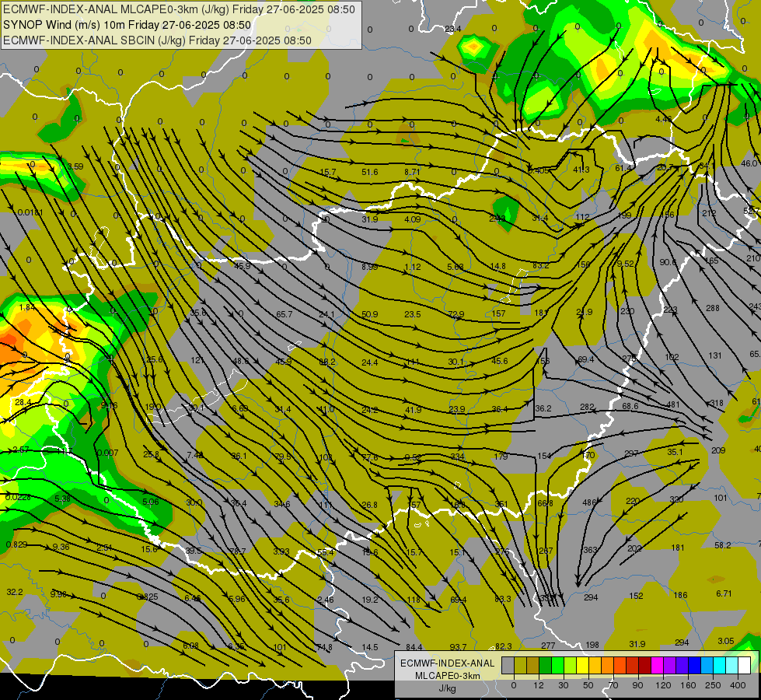This screenshot has height=700, width=761.
Task: Choose the dark red swatch left of magenta
Action: (645, 666)
